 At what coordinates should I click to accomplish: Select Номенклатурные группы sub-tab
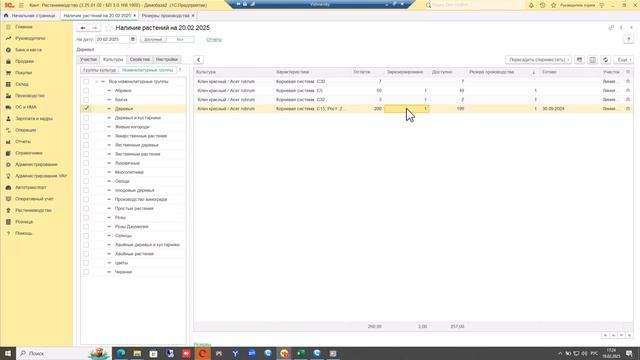148,70
